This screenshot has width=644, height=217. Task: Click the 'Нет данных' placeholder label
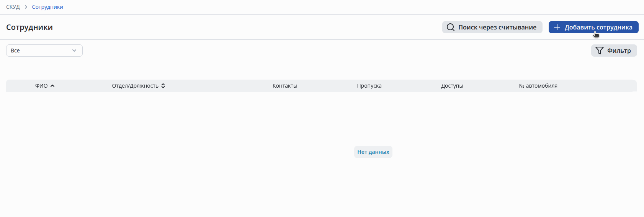pos(373,152)
